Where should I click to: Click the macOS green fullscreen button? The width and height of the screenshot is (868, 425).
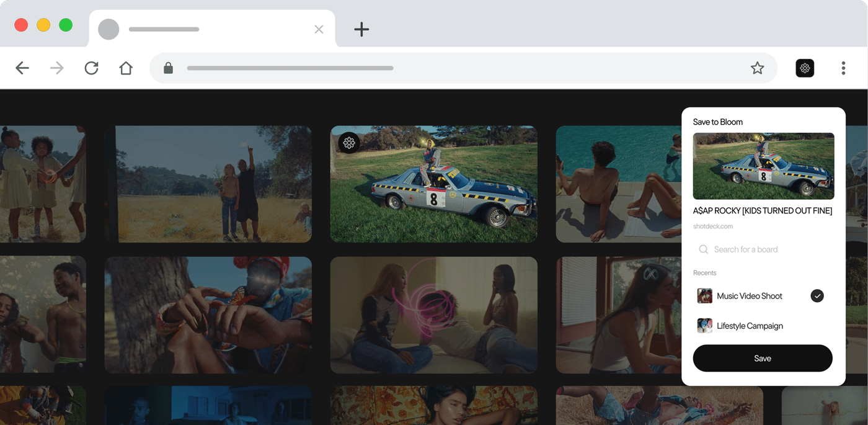(66, 25)
